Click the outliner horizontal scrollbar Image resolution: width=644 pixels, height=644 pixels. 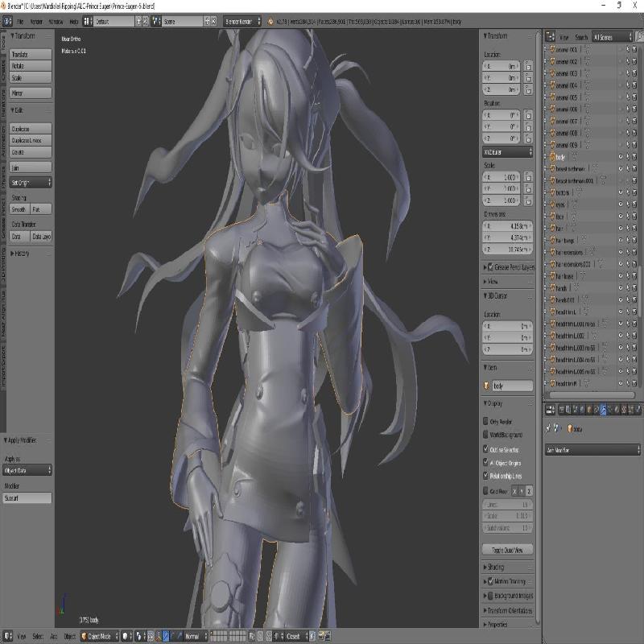592,394
